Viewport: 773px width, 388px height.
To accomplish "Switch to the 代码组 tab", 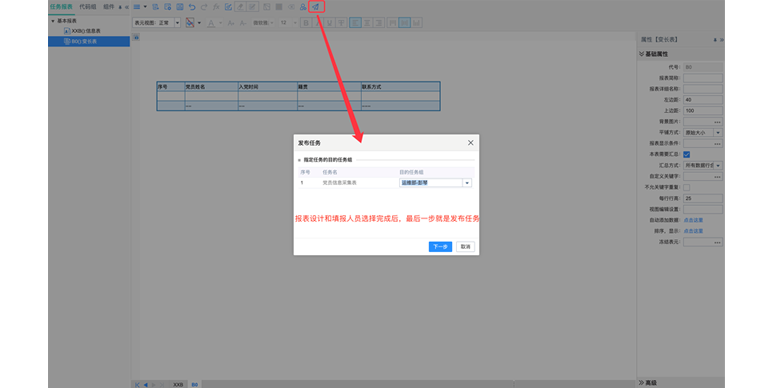I will pos(88,7).
